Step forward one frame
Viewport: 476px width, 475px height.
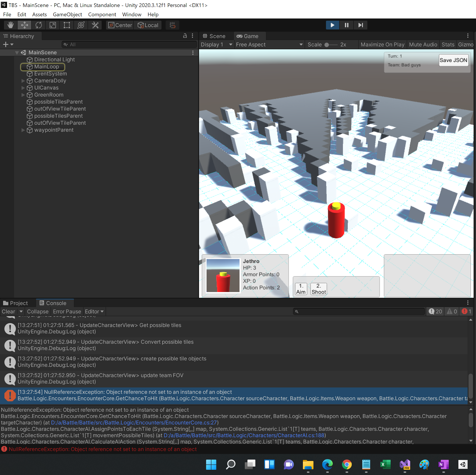click(360, 25)
